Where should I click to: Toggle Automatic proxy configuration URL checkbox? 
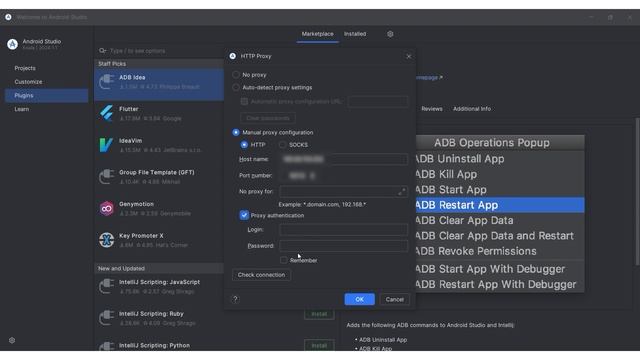tap(244, 101)
